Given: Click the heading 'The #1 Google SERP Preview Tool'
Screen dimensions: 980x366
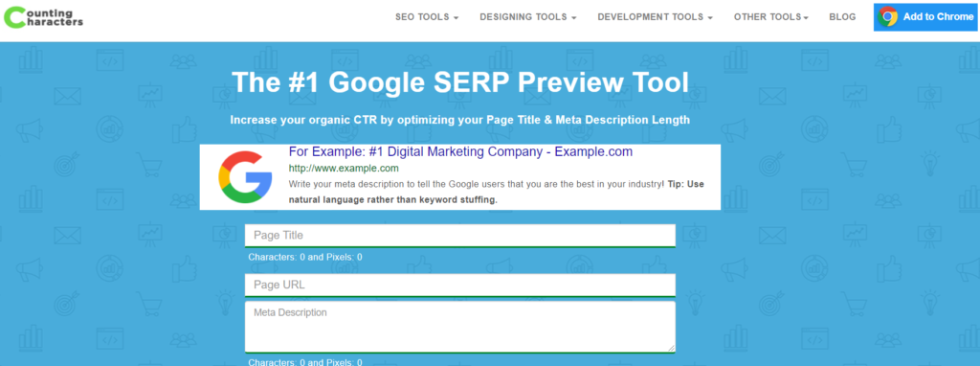Looking at the screenshot, I should click(460, 83).
